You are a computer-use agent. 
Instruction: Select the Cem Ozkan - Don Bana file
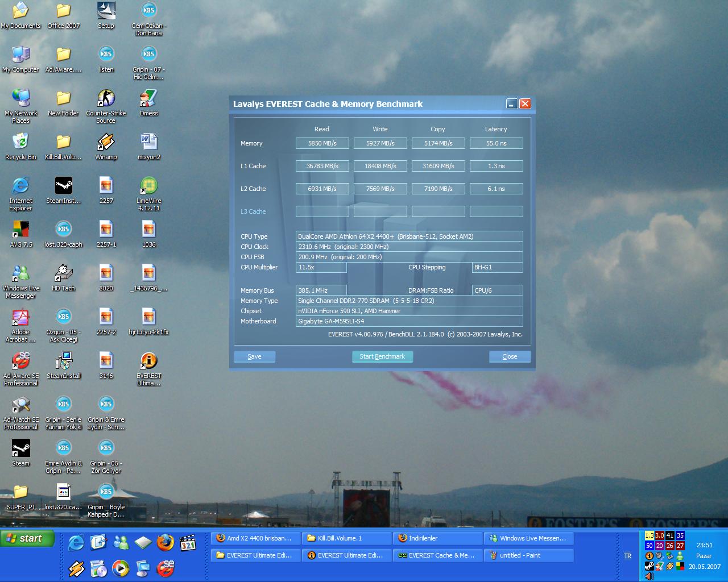point(148,19)
